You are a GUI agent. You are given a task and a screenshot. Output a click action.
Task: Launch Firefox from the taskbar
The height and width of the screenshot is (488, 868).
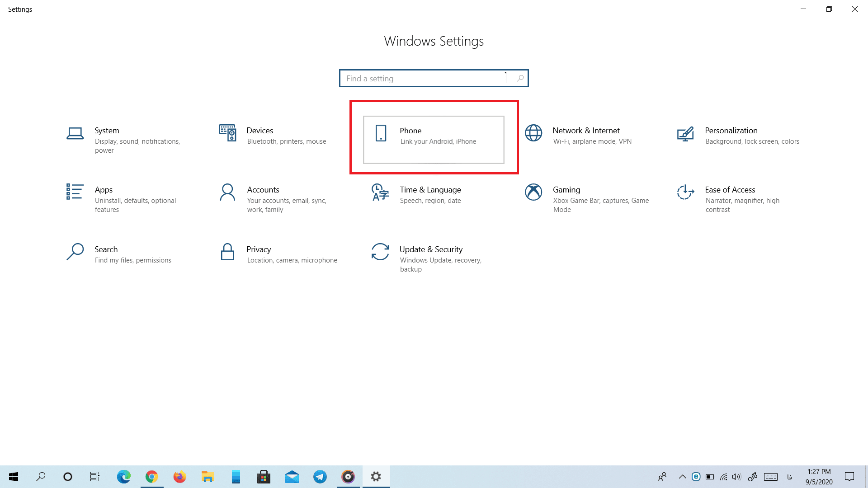pos(179,477)
